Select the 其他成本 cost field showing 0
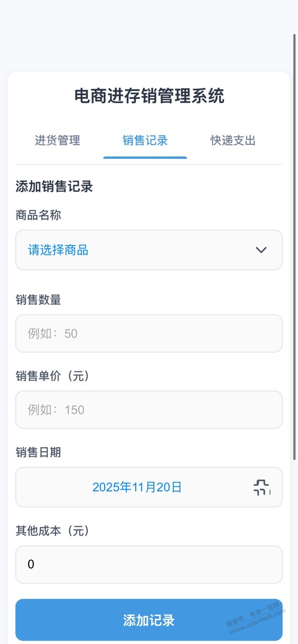This screenshot has height=644, width=298. [x=149, y=565]
